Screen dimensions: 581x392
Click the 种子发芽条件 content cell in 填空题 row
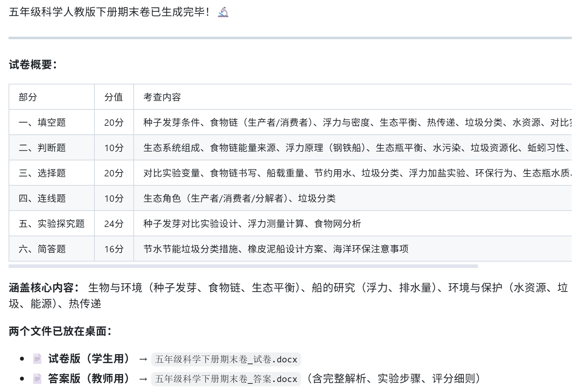[x=353, y=122]
